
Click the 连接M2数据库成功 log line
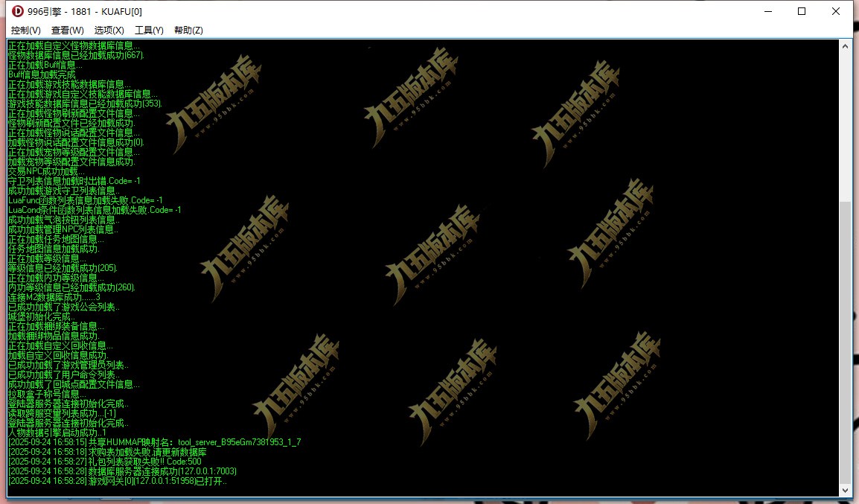point(54,297)
